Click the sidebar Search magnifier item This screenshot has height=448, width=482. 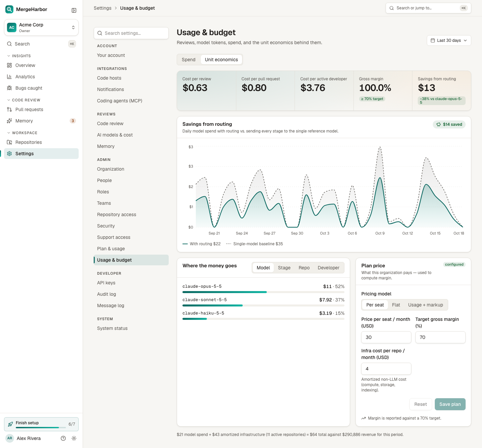(x=41, y=44)
